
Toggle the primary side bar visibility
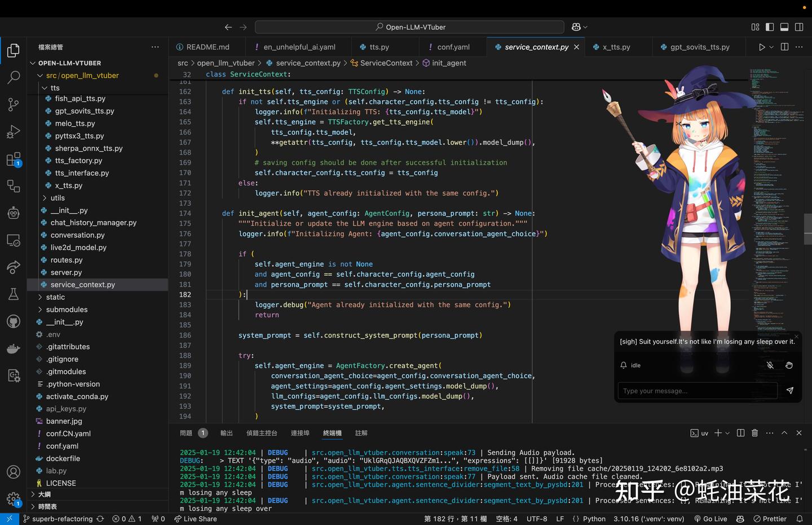(770, 27)
